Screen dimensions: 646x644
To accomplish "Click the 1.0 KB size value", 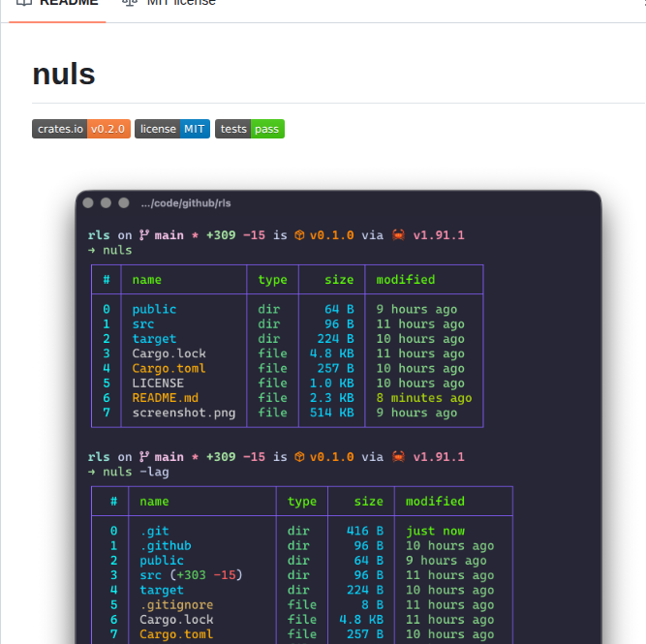I will (331, 383).
